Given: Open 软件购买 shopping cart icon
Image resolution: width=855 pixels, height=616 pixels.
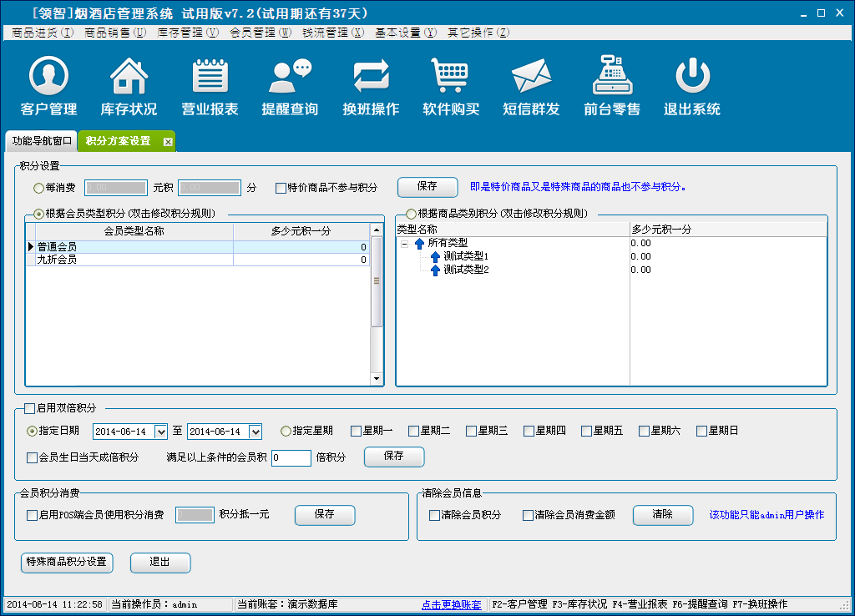Looking at the screenshot, I should [450, 77].
